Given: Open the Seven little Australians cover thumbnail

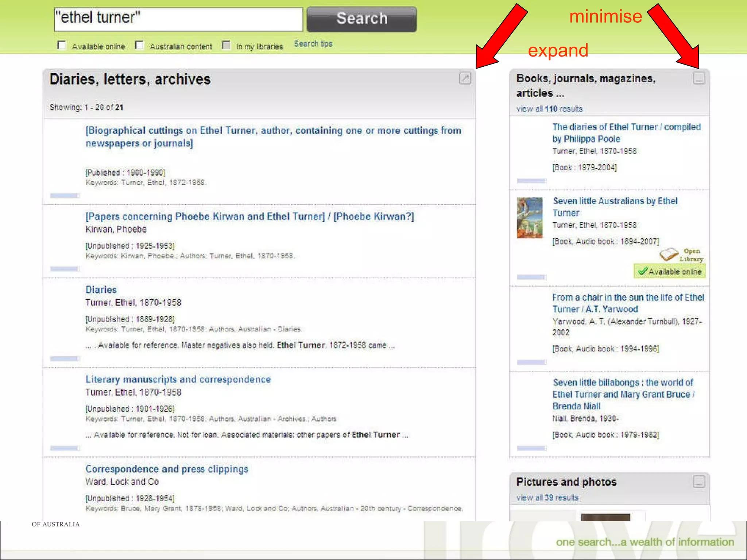Looking at the screenshot, I should point(530,218).
